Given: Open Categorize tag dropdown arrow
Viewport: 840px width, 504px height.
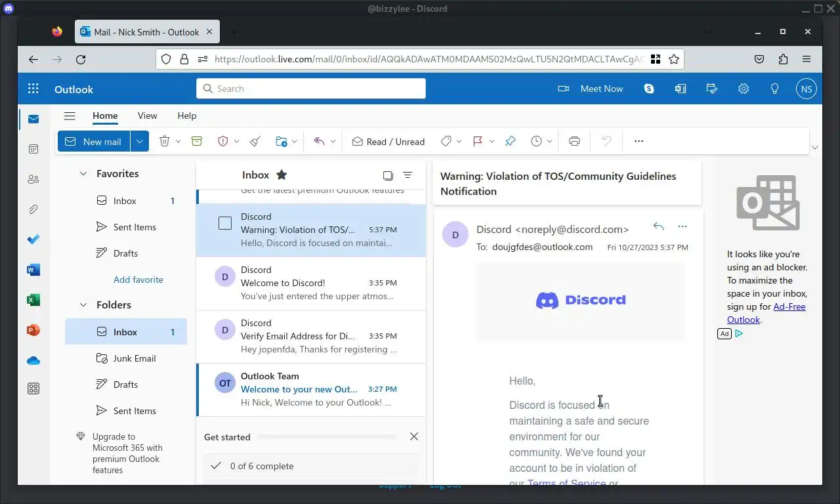Looking at the screenshot, I should [459, 141].
